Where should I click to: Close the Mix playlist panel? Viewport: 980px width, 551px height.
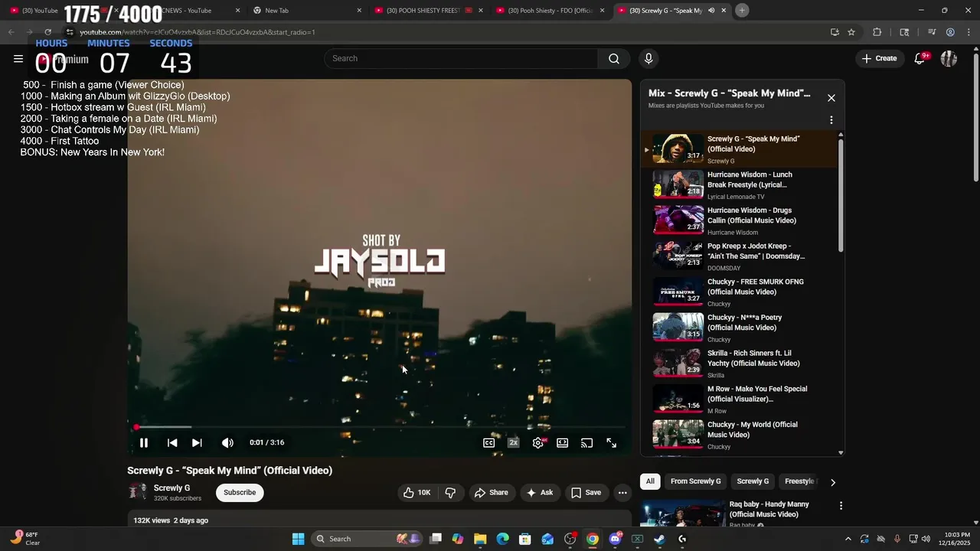831,98
